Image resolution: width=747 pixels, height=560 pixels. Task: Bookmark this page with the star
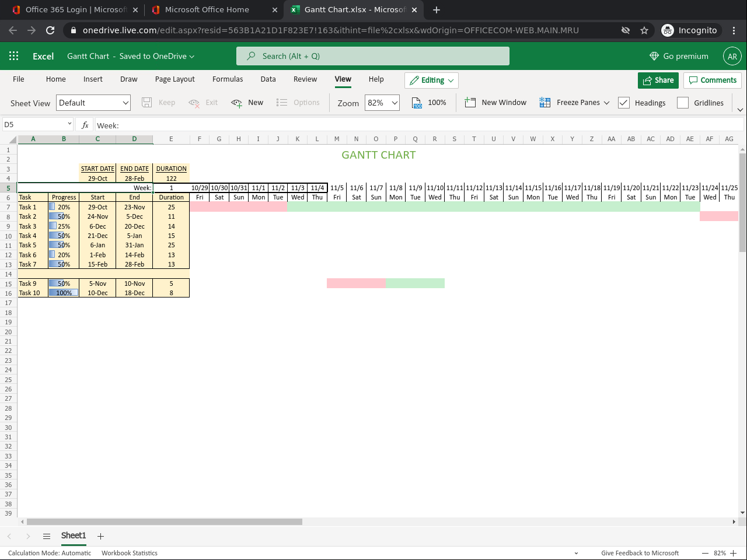644,30
